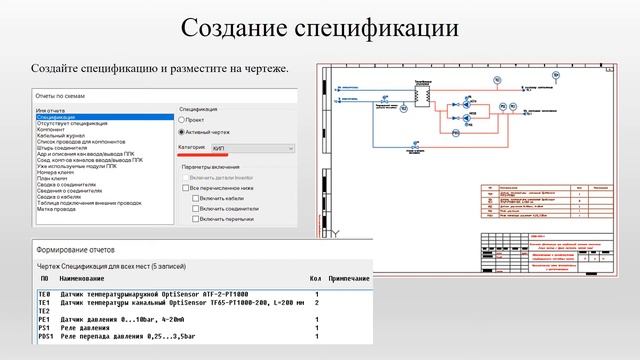Open the 'Категория' dropdown showing КИП
Viewport: 640px width, 360px height.
(253, 148)
